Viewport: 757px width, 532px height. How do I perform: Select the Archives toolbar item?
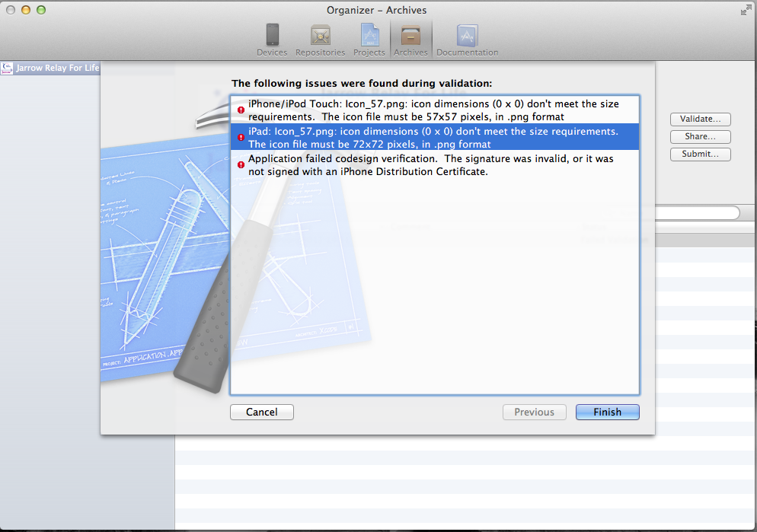410,40
